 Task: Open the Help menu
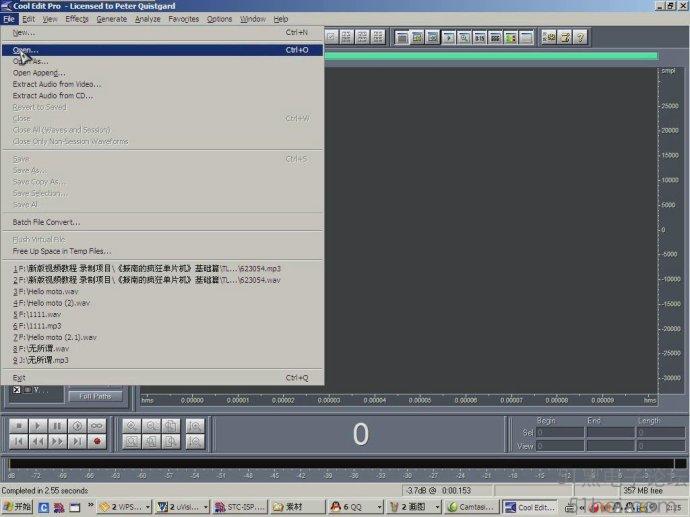point(281,19)
